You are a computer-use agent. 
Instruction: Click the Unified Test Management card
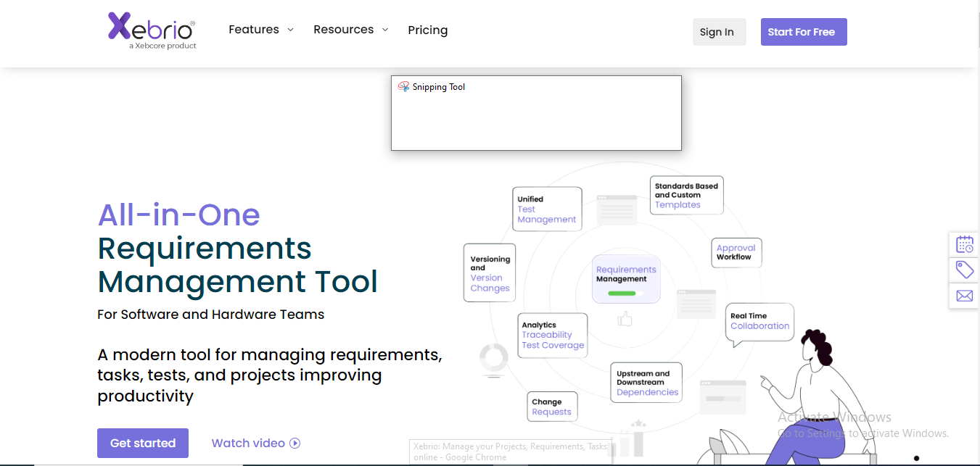pyautogui.click(x=548, y=209)
